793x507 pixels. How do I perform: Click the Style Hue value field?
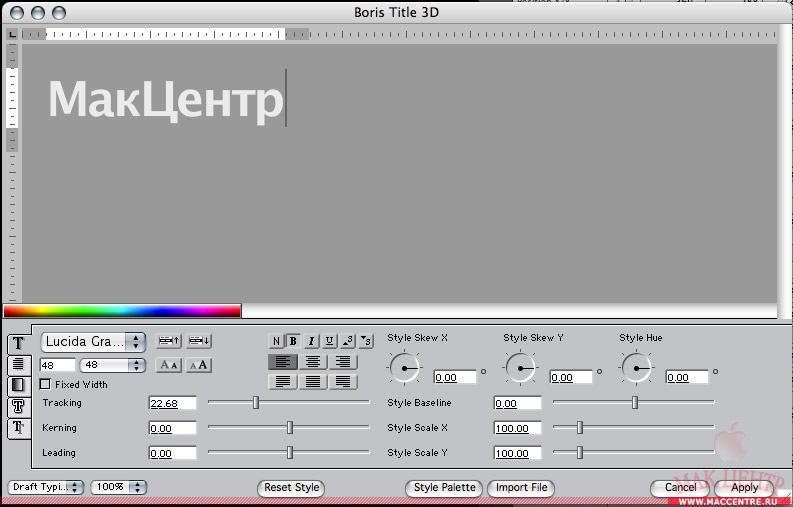(x=687, y=377)
